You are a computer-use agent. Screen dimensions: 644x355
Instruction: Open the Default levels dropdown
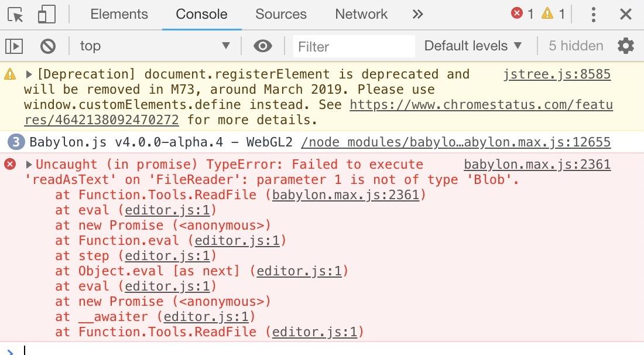(x=472, y=46)
